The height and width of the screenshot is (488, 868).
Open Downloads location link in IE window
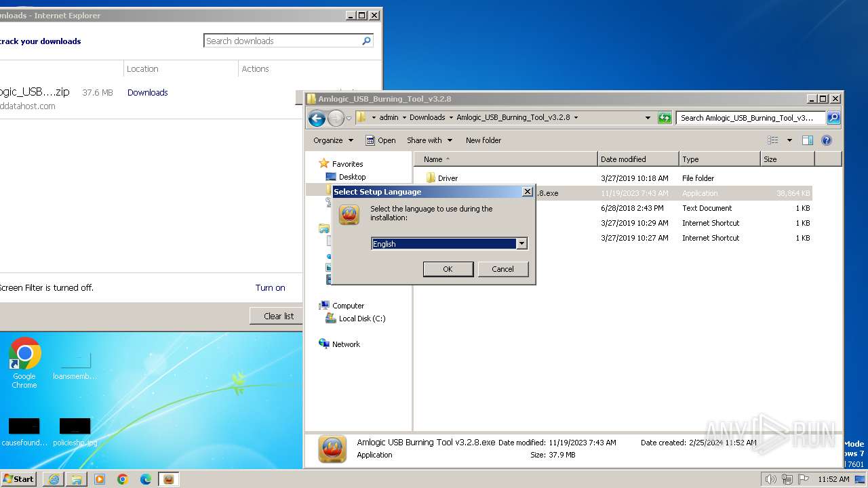coord(147,92)
